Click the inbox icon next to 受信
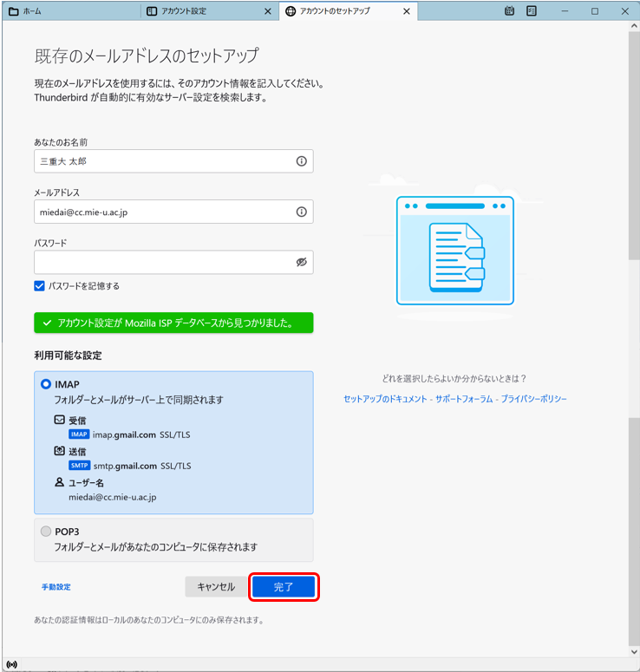This screenshot has width=640, height=672. pos(60,420)
